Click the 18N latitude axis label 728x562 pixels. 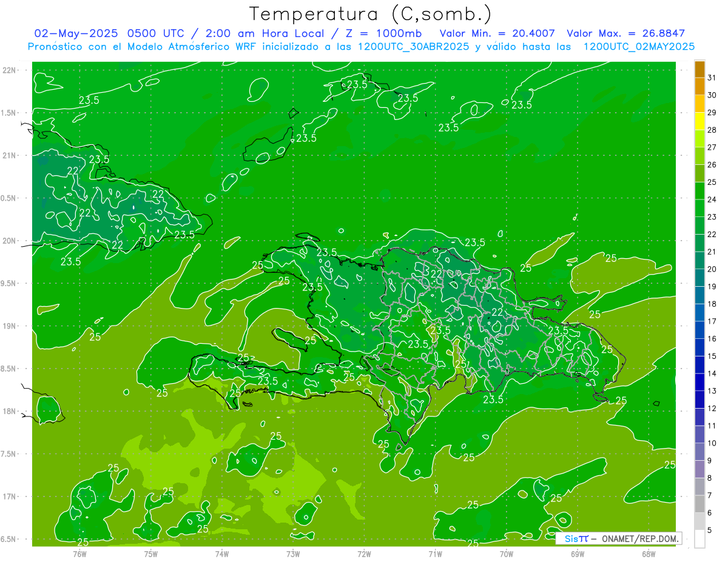tap(10, 412)
